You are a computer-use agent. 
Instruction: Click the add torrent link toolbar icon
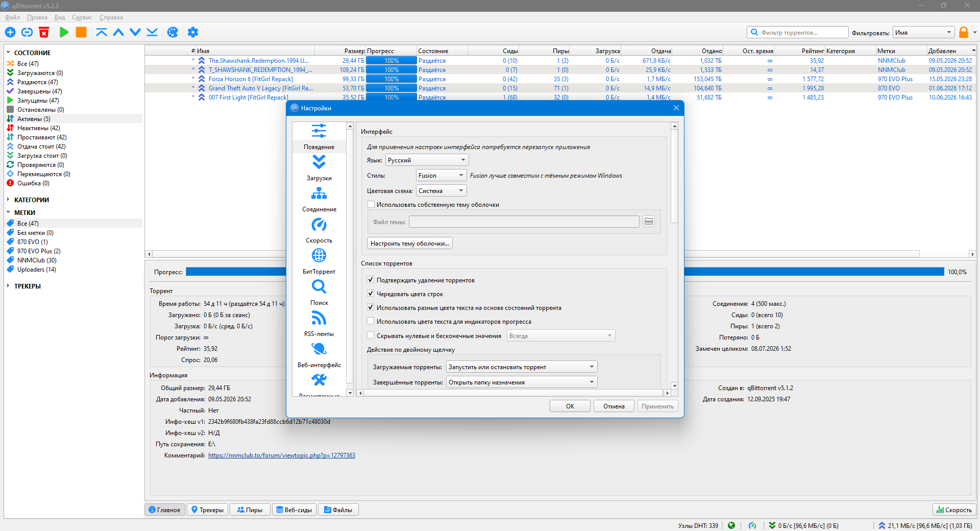click(27, 32)
